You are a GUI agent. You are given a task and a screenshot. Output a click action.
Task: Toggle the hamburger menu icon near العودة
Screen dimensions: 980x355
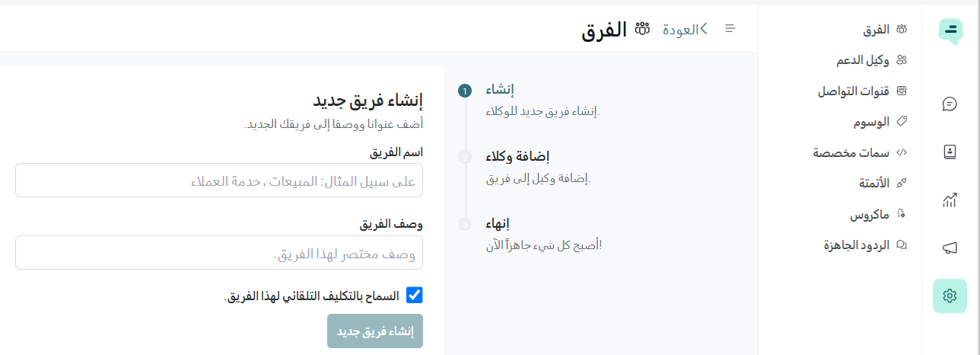click(730, 29)
